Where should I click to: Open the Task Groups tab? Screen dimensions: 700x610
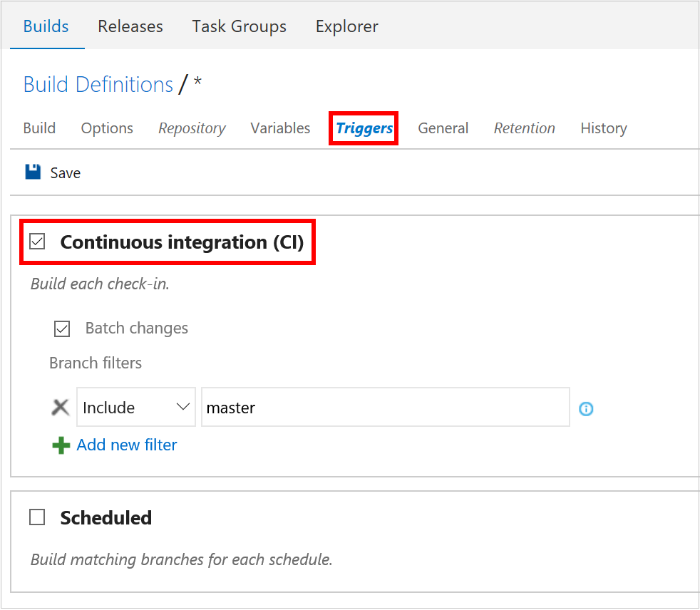pos(239,26)
